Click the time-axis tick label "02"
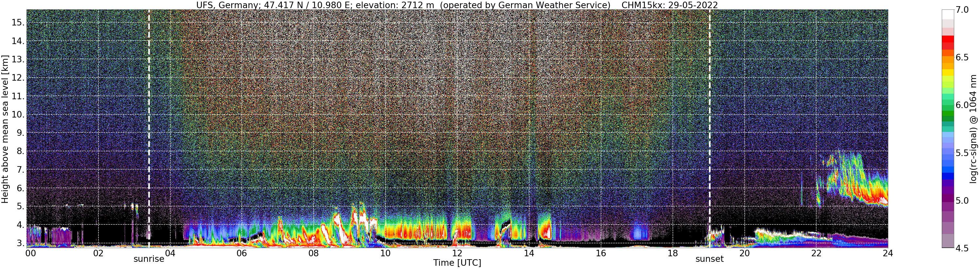 pos(98,253)
